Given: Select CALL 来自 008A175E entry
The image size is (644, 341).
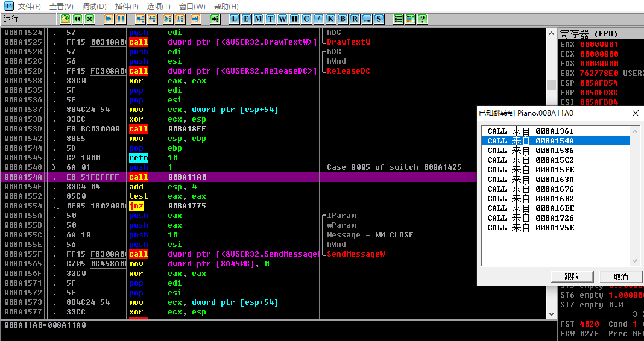Looking at the screenshot, I should pyautogui.click(x=555, y=227).
